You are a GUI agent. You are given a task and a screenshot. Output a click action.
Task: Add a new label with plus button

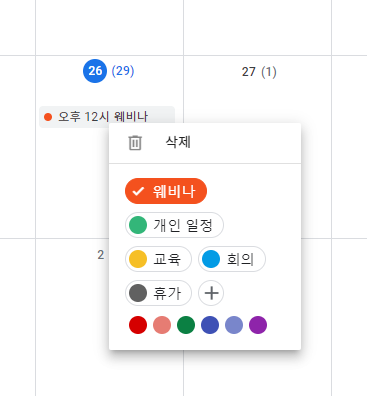click(x=211, y=293)
